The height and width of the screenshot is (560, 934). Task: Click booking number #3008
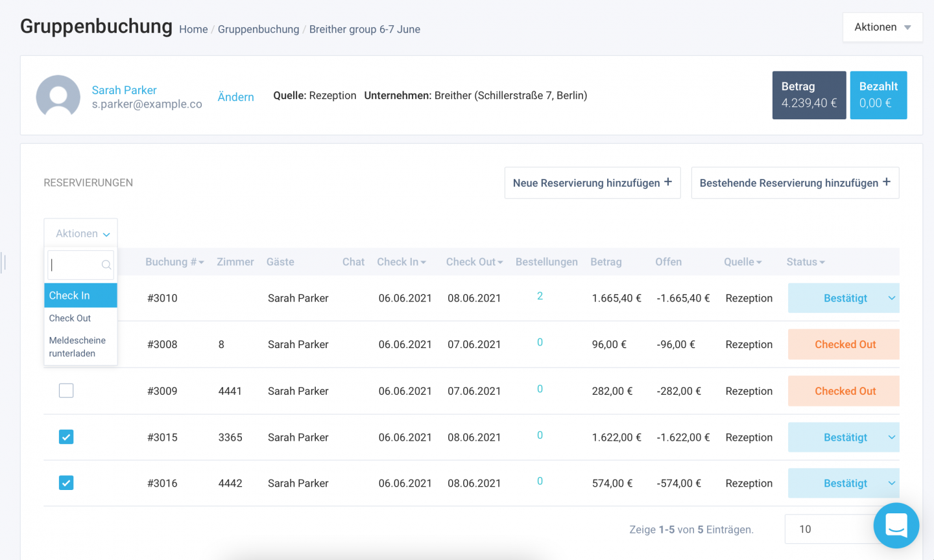tap(162, 344)
